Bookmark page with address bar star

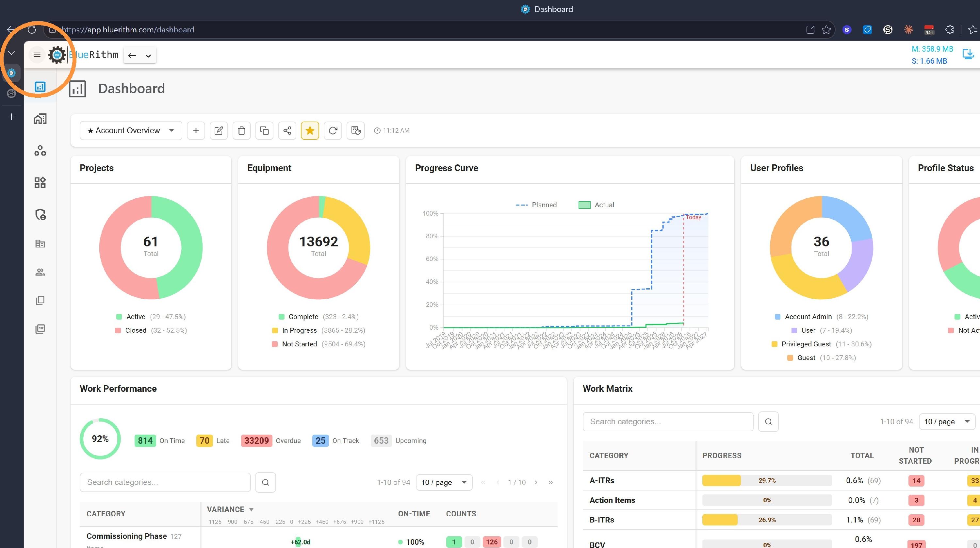(826, 30)
